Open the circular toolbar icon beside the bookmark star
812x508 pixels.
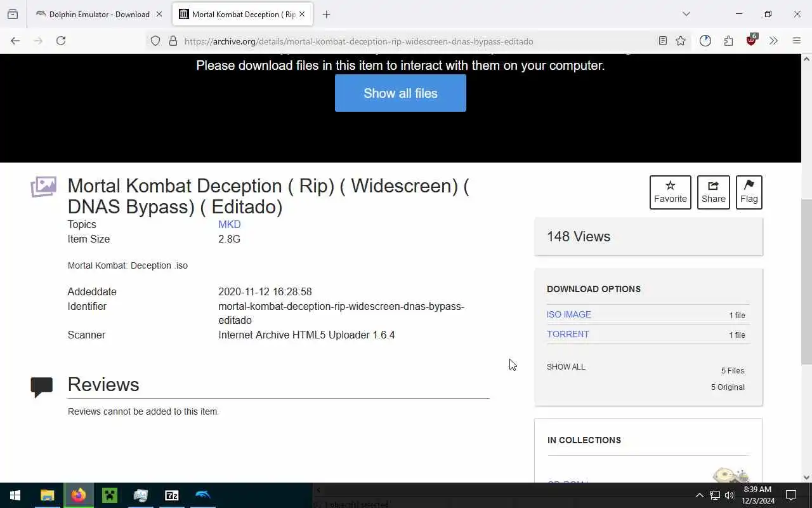point(705,41)
